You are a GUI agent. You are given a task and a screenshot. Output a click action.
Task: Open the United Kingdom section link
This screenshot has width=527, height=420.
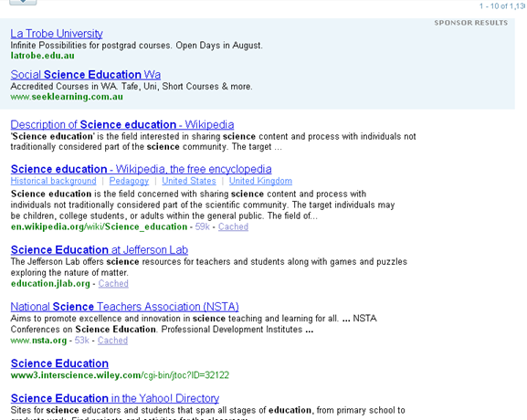[x=260, y=181]
